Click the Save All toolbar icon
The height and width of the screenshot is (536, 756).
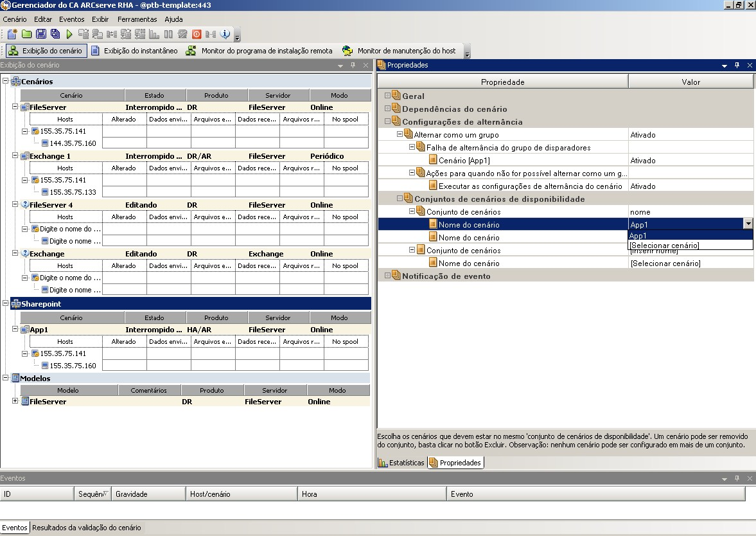click(x=55, y=34)
